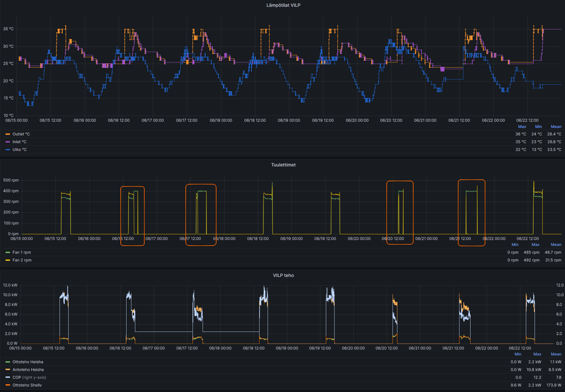Open the blue Ulko °C color swatch
565x392 pixels.
[x=8, y=150]
